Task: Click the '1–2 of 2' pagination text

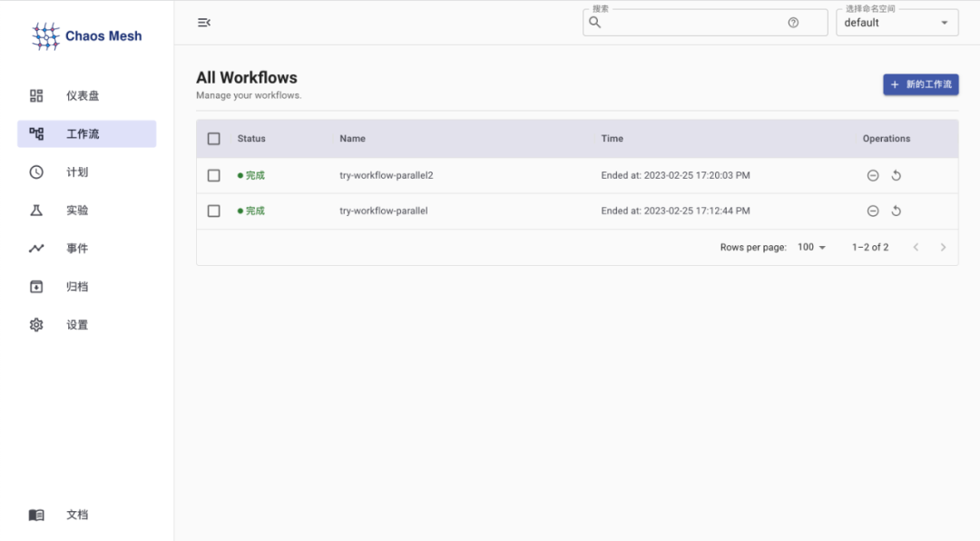Action: pos(870,247)
